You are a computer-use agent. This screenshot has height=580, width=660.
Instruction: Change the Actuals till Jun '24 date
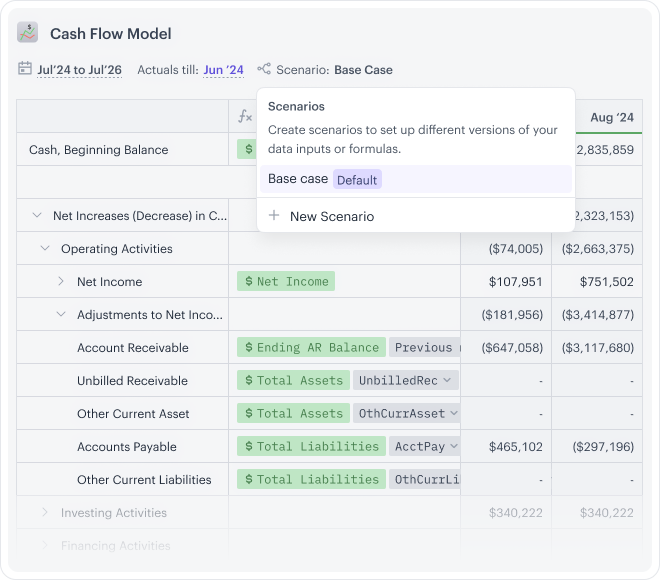223,70
